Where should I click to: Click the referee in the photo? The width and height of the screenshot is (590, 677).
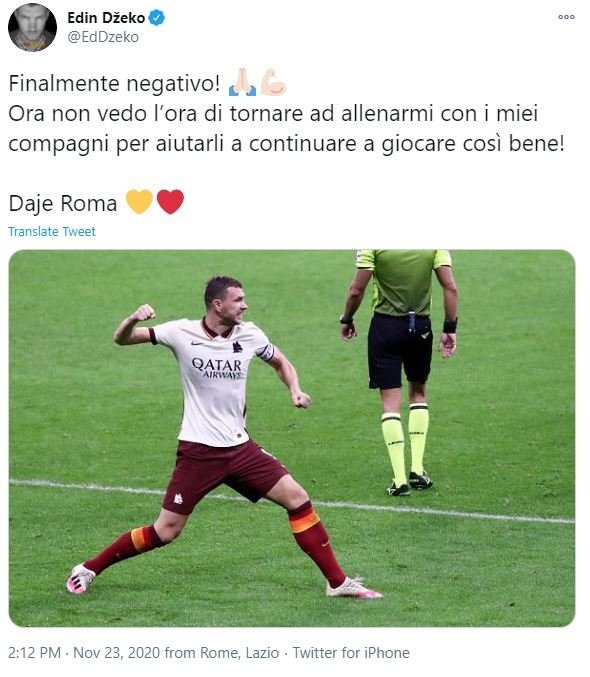pyautogui.click(x=400, y=372)
